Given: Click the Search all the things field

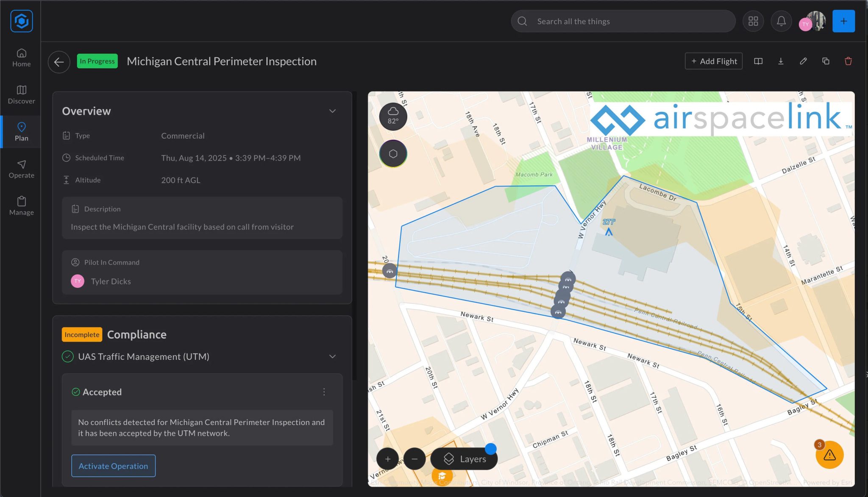Looking at the screenshot, I should (623, 21).
